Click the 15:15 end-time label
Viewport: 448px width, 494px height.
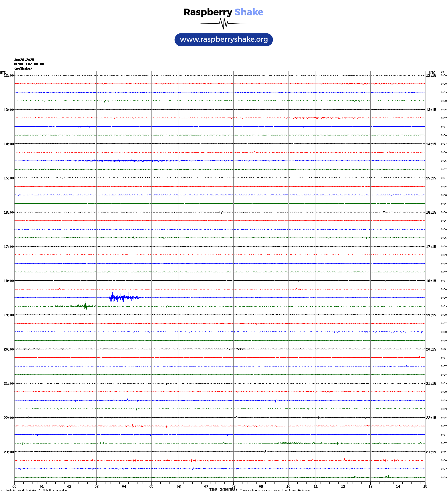[431, 178]
